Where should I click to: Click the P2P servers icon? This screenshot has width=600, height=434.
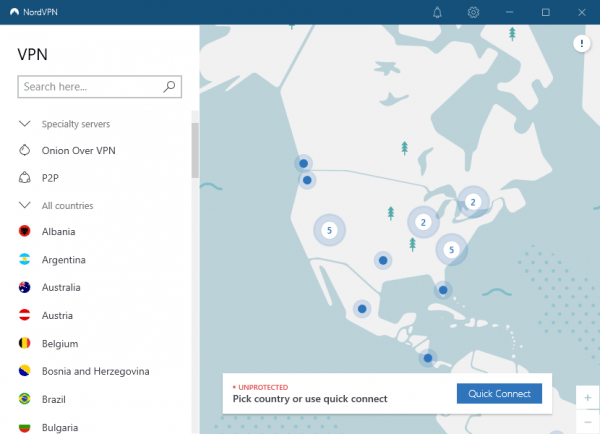(25, 178)
